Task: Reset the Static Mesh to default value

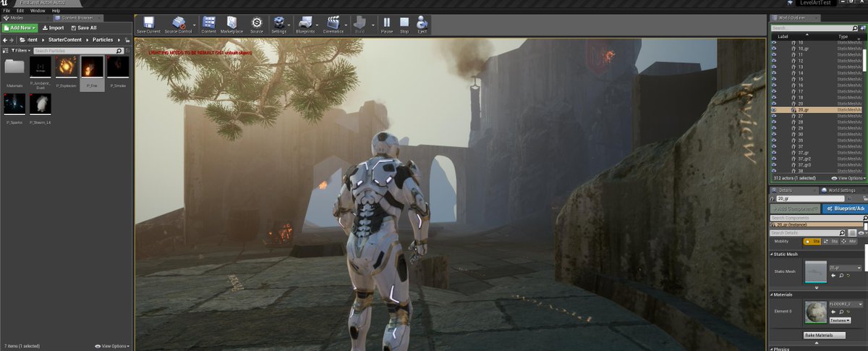Action: (848, 275)
